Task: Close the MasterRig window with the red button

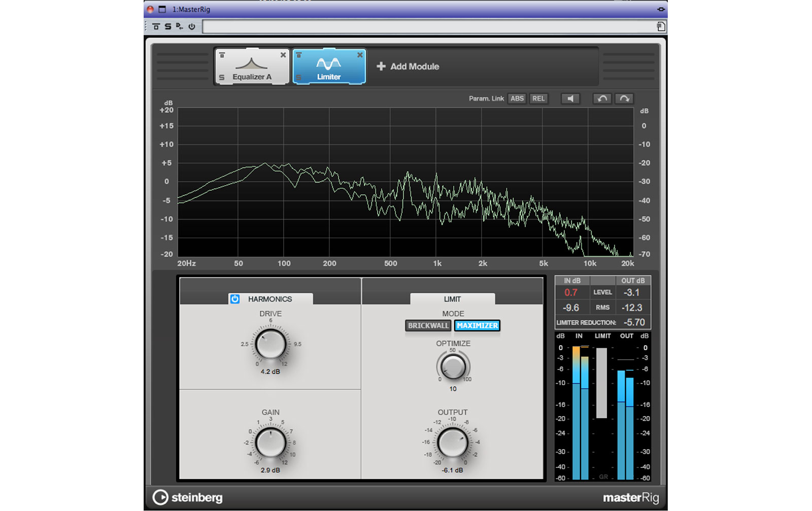Action: 150,9
